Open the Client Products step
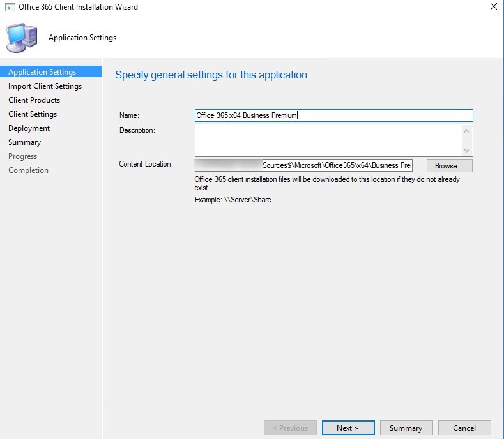Image resolution: width=504 pixels, height=439 pixels. click(34, 100)
